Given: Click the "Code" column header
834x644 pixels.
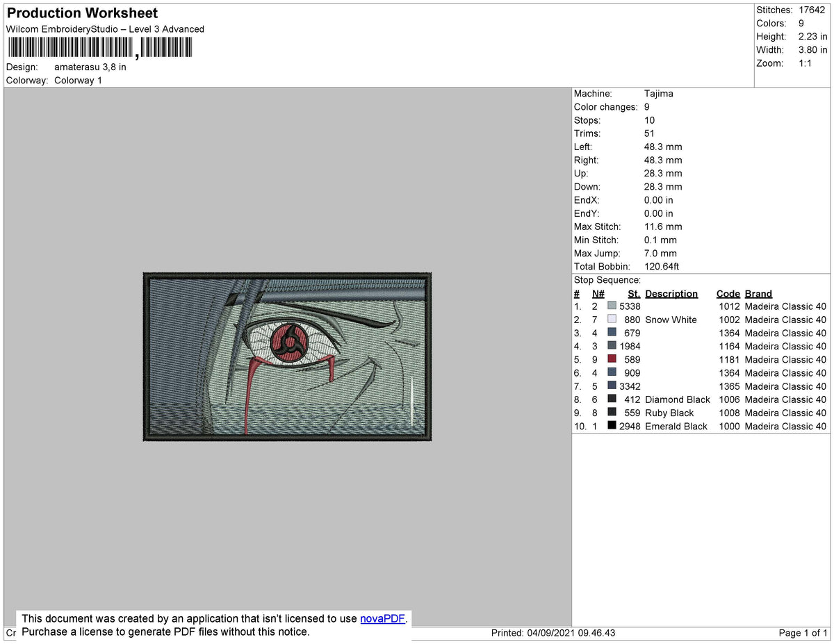Looking at the screenshot, I should pos(728,294).
